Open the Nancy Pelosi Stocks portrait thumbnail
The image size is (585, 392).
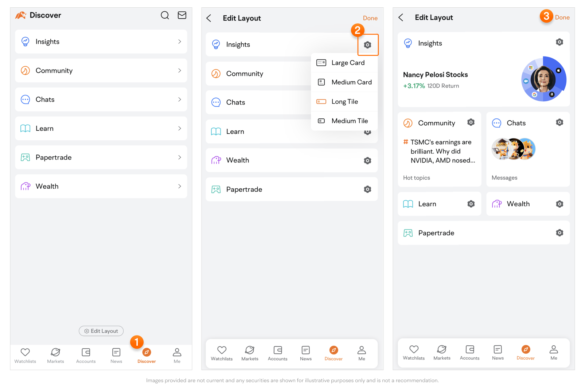543,79
